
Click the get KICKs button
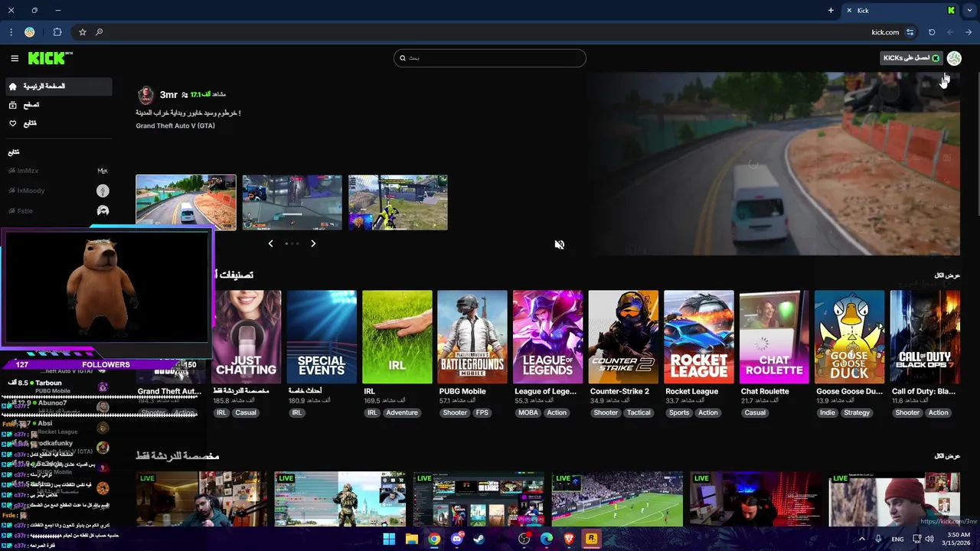911,58
